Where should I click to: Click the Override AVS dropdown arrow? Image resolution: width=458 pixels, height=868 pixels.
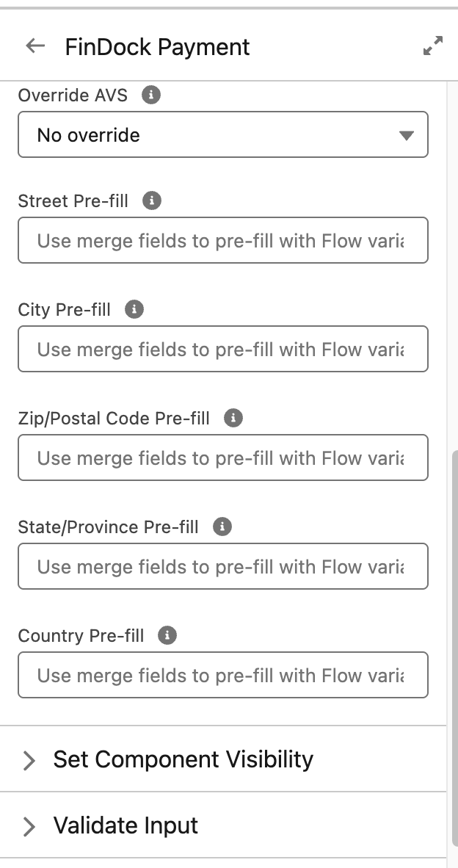407,134
